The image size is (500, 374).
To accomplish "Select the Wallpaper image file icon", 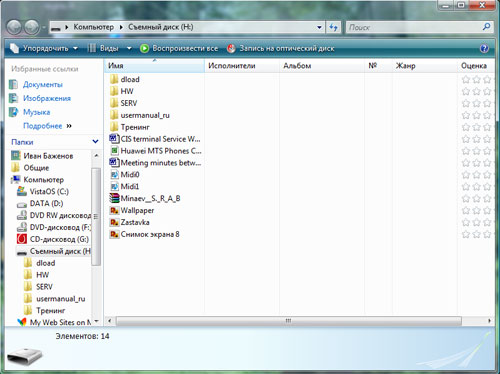I will tap(114, 210).
